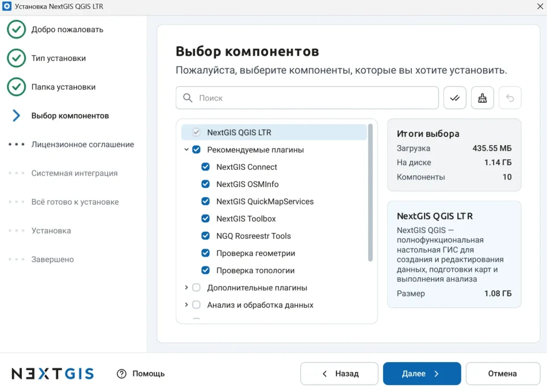This screenshot has width=547, height=392.
Task: Uncheck Проверка геометрии checkbox
Action: (x=206, y=253)
